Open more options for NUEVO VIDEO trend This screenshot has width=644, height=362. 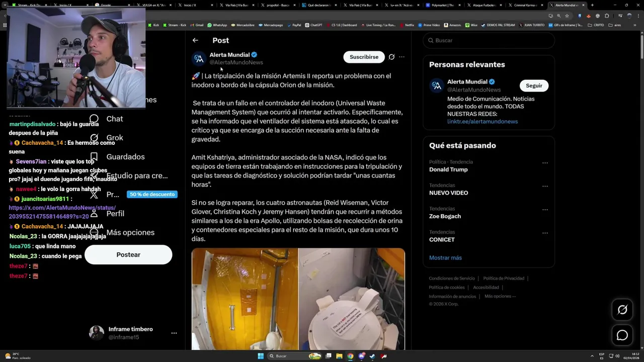(x=545, y=186)
